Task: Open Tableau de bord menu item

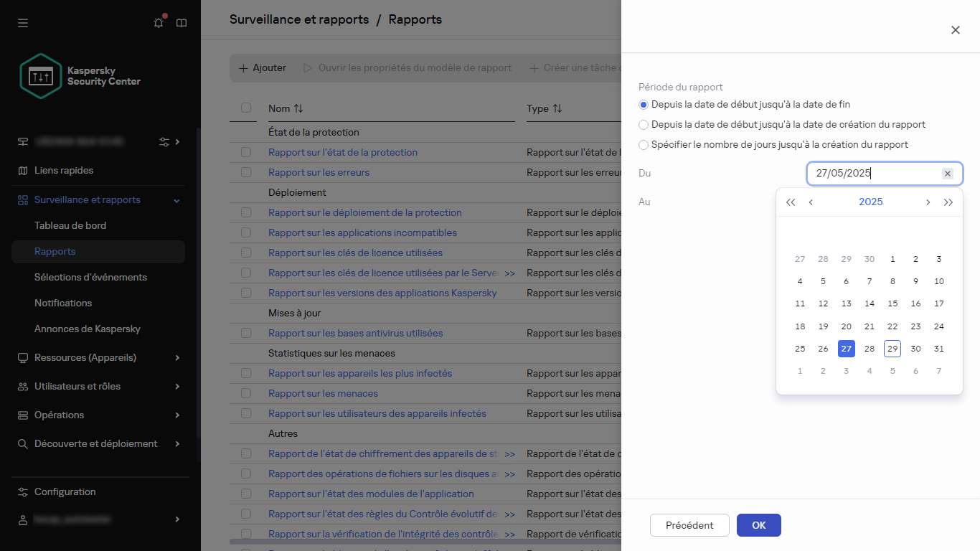Action: (70, 225)
